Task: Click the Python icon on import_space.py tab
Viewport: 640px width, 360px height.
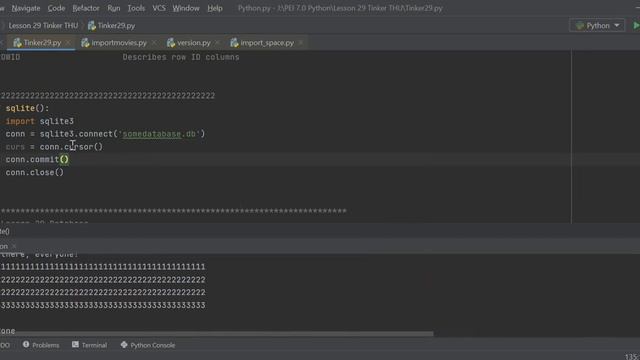Action: coord(234,43)
